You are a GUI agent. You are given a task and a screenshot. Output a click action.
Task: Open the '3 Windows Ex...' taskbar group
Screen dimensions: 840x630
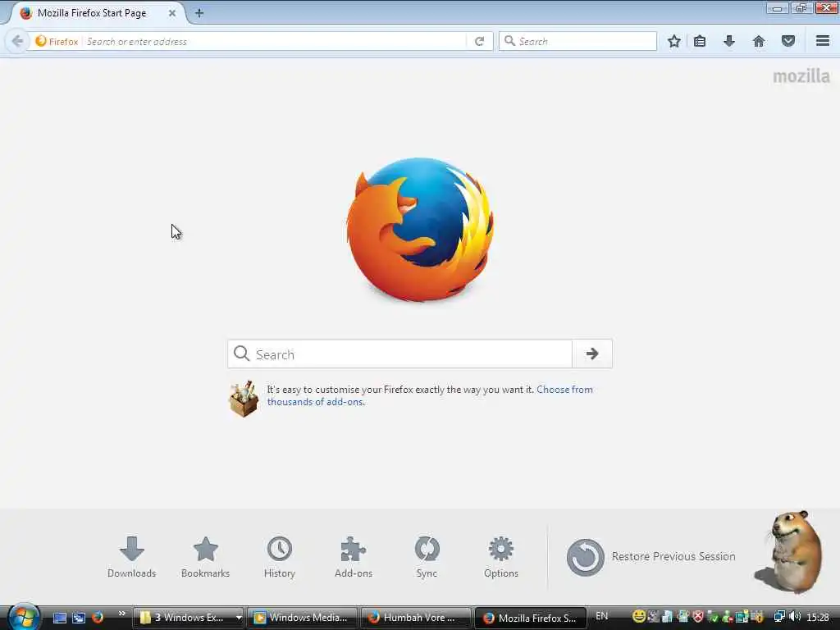[188, 618]
